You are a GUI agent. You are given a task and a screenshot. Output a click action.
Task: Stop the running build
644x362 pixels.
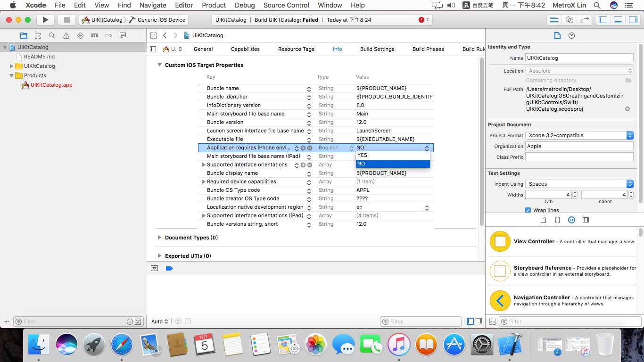pos(66,20)
